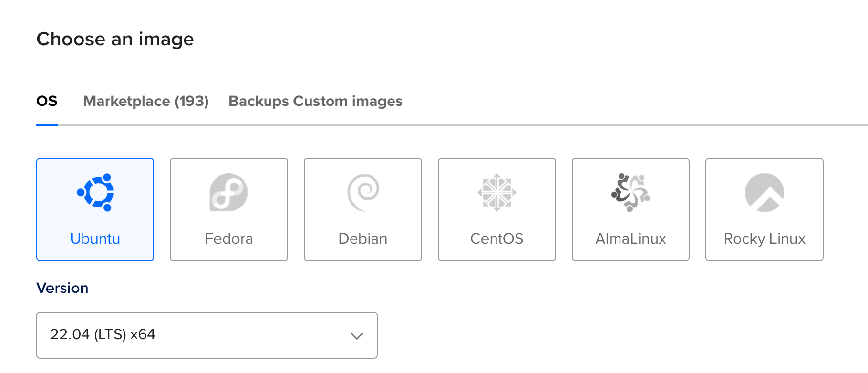This screenshot has height=373, width=868.
Task: Click the CentOS logo icon
Action: click(497, 192)
